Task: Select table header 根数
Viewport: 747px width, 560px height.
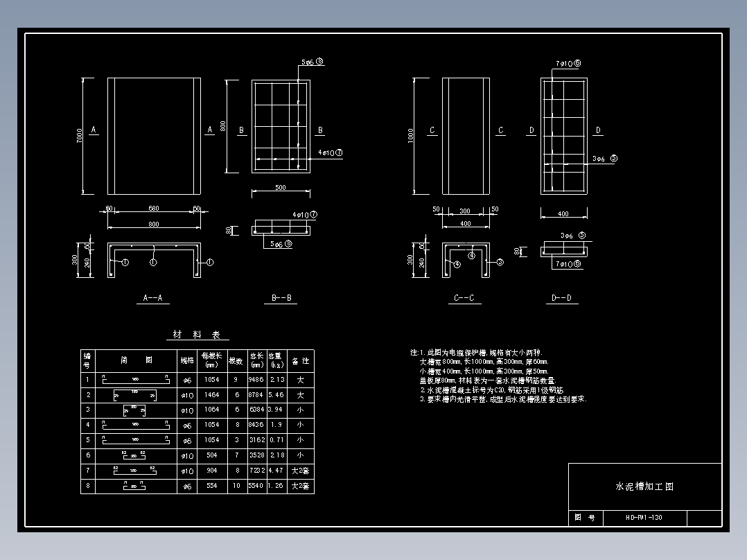Action: click(236, 361)
